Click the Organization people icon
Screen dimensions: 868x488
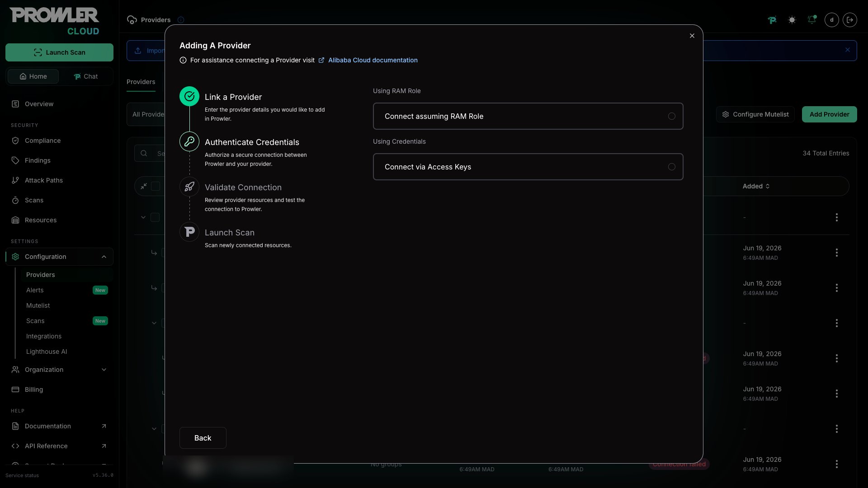[15, 370]
